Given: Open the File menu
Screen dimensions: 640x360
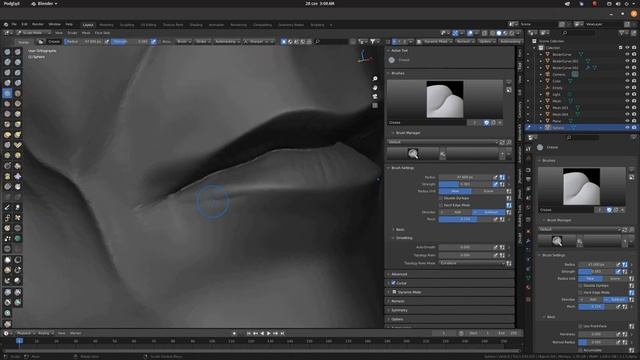Looking at the screenshot, I should (x=14, y=24).
